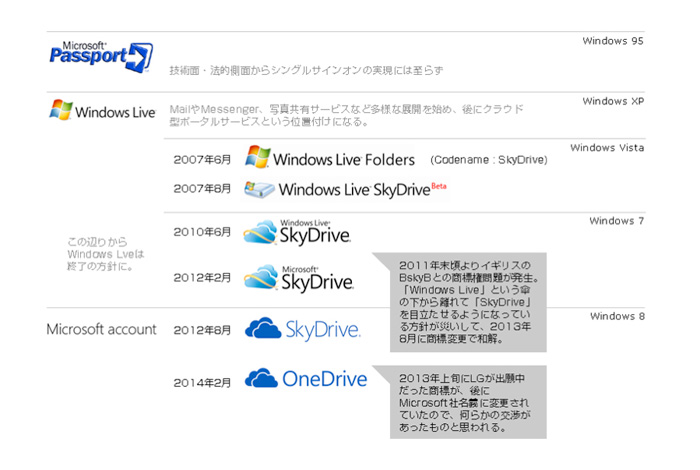This screenshot has height=470, width=700.
Task: Click the Windows Live SkyDrive wordmark
Action: click(354, 190)
